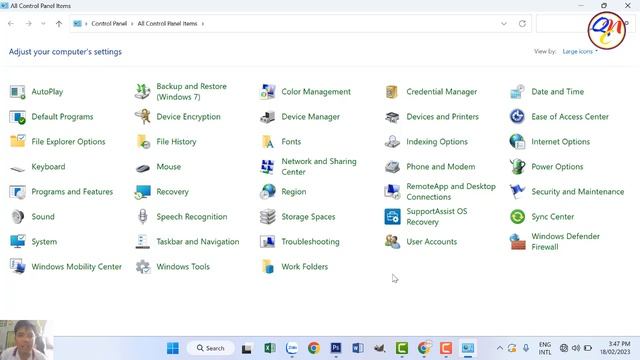
Task: Open Ease of Access Center icon
Action: (517, 117)
